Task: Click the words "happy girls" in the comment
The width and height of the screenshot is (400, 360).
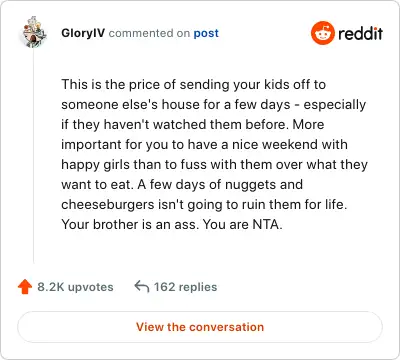Action: tap(96, 165)
